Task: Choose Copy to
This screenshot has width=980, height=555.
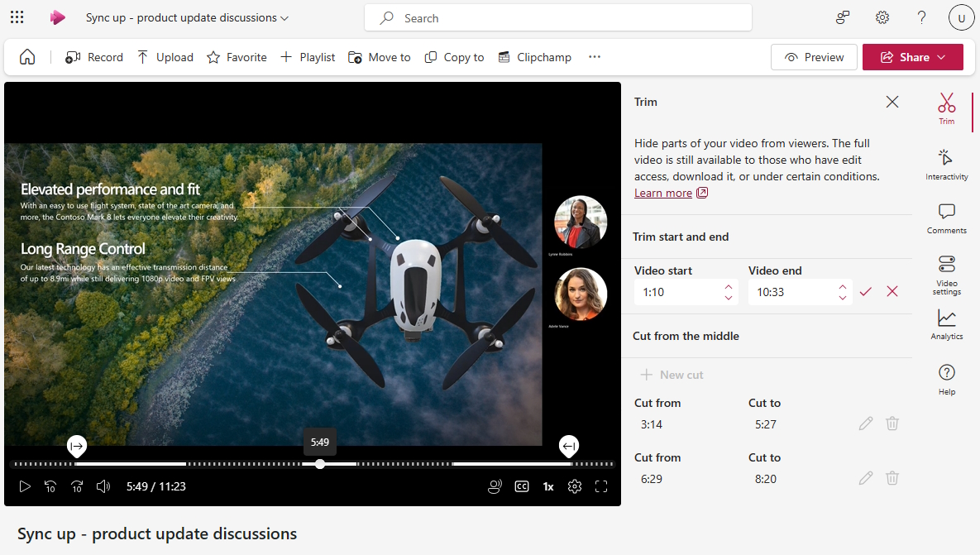Action: click(454, 57)
